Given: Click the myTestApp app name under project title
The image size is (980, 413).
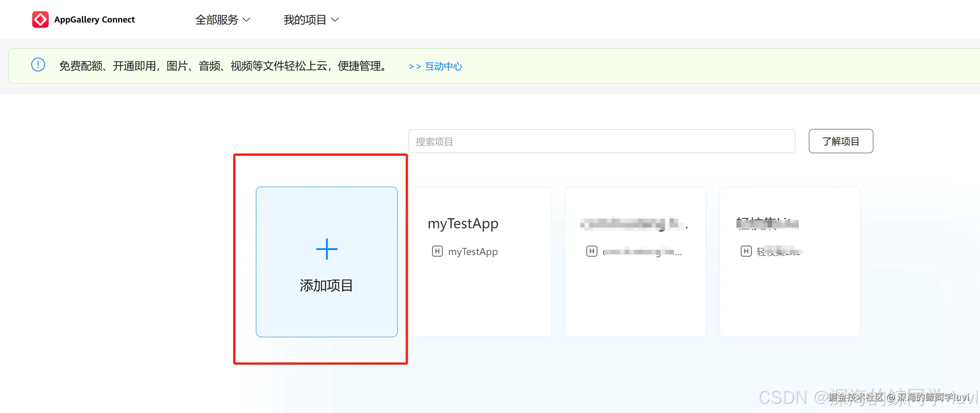Looking at the screenshot, I should pos(472,252).
